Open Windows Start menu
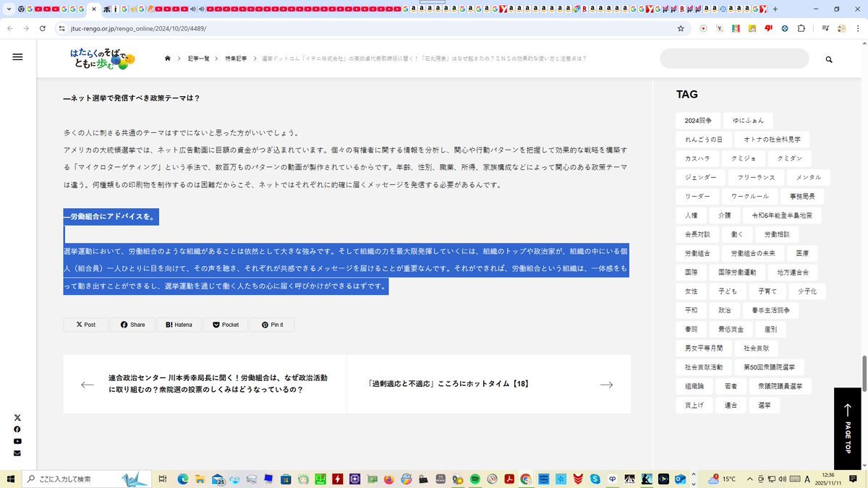 11,479
